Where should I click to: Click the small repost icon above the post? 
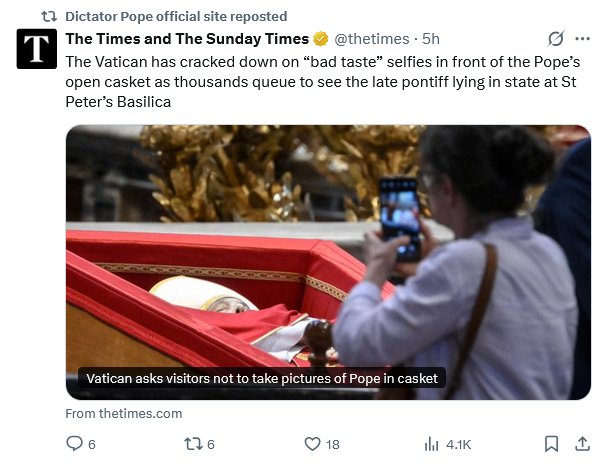[48, 16]
